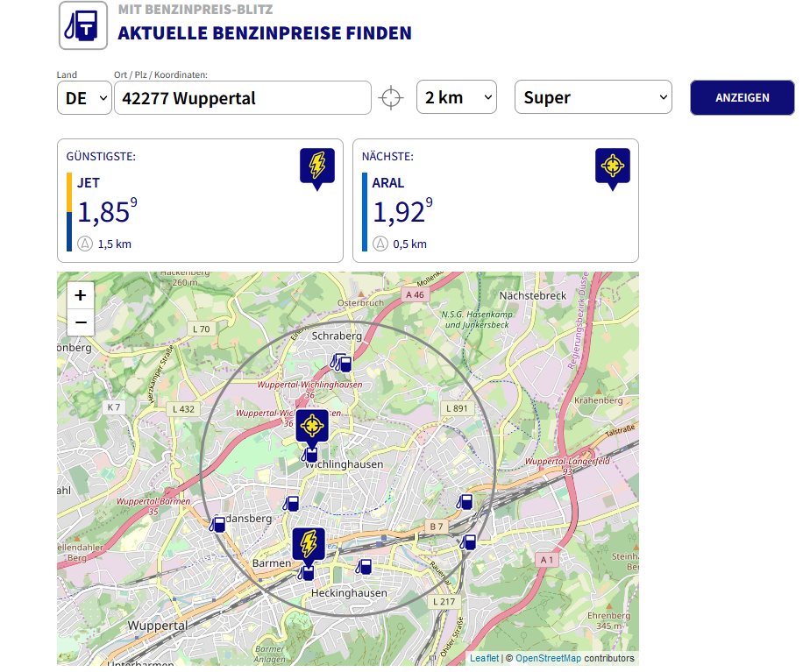Screen dimensions: 803x672
Task: Click the fuel pump logo icon
Action: 83,25
